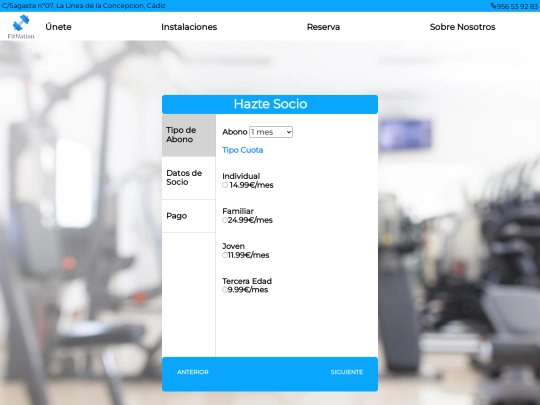Viewport: 540px width, 405px height.
Task: Click the Joven plan label
Action: (233, 246)
